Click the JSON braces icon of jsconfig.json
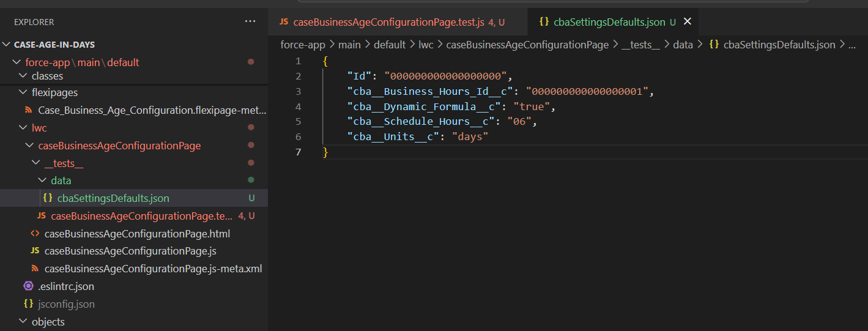This screenshot has width=868, height=331. point(28,304)
